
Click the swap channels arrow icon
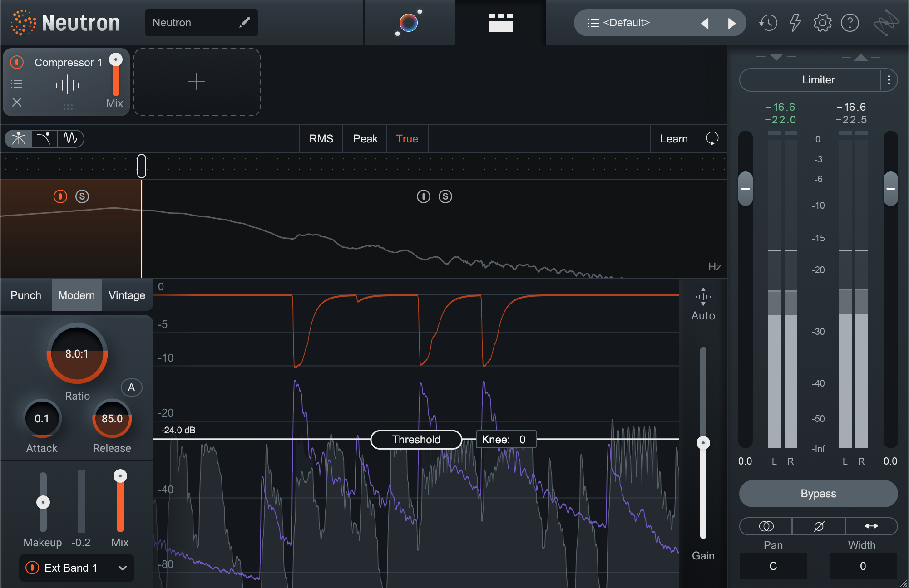coord(871,526)
